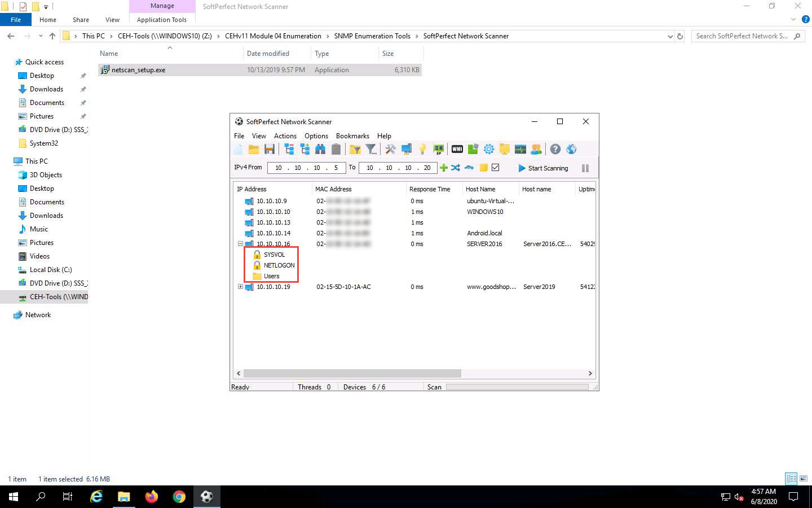Open the Explorer Home ribbon tab
Screen dimensions: 812x508
48,20
